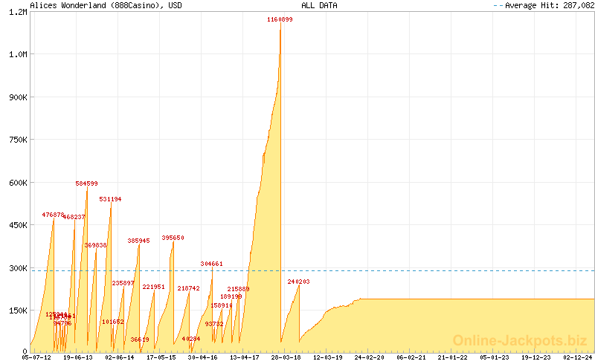The width and height of the screenshot is (595, 364).
Task: Select the 395650 data point label
Action: (173, 238)
